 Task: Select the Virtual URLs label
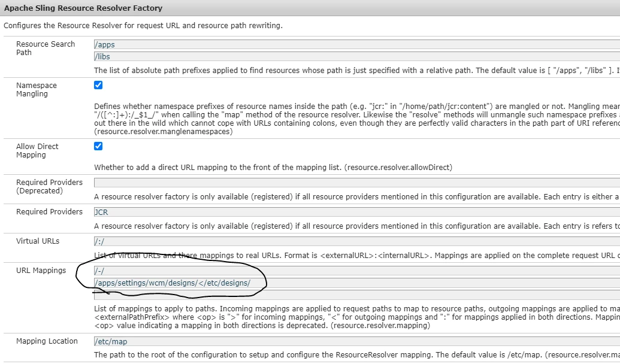(x=38, y=241)
